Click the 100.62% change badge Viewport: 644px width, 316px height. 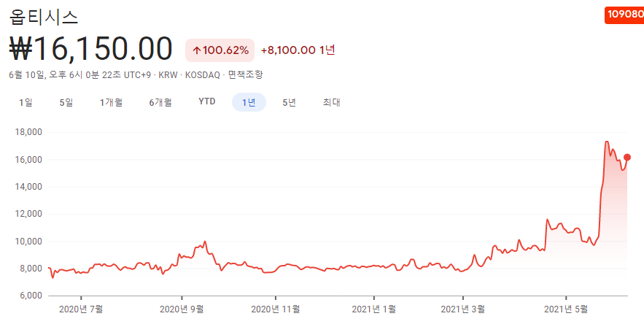pos(220,50)
